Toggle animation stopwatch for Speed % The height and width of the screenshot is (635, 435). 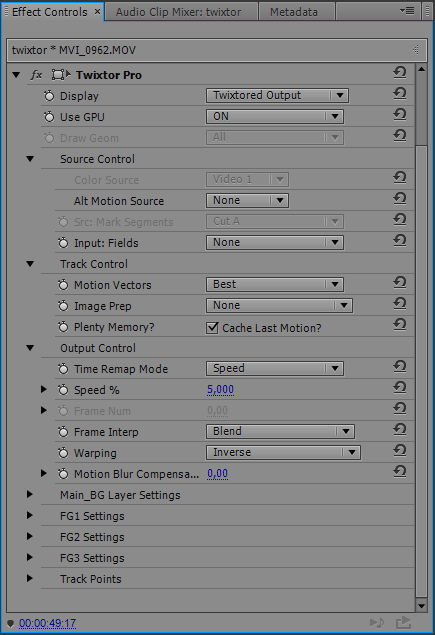[63, 390]
